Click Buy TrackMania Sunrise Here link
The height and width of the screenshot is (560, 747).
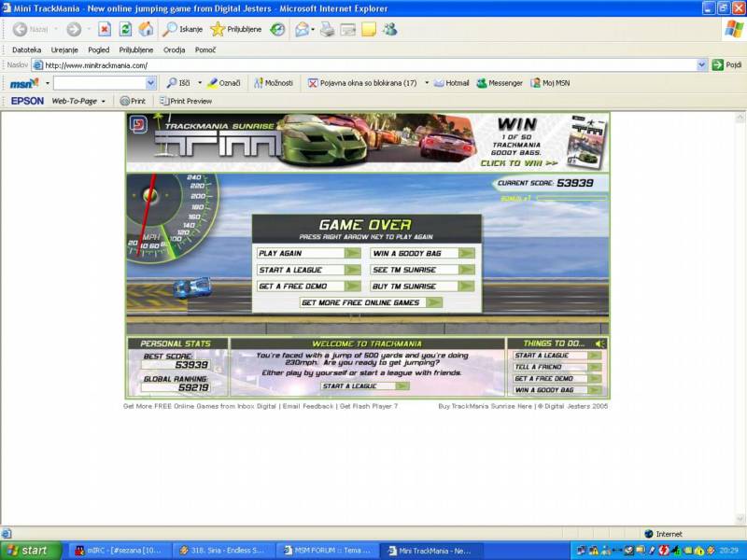485,406
